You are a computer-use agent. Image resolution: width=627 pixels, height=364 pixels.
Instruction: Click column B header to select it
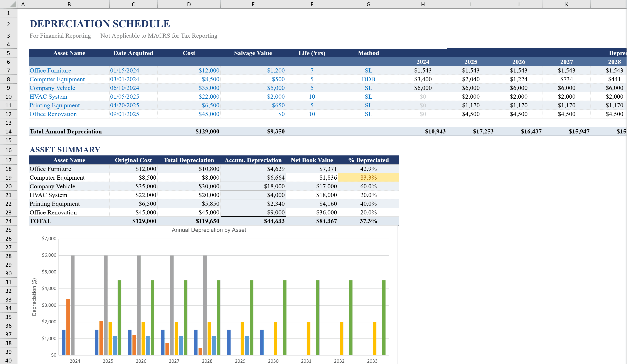(69, 4)
